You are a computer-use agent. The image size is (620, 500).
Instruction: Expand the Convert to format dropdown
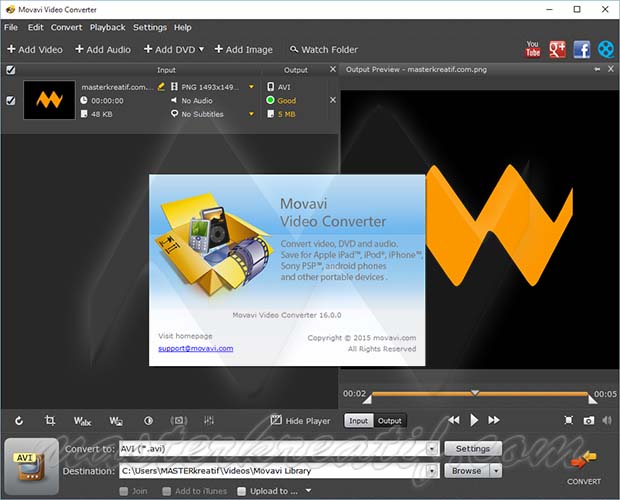click(x=432, y=449)
